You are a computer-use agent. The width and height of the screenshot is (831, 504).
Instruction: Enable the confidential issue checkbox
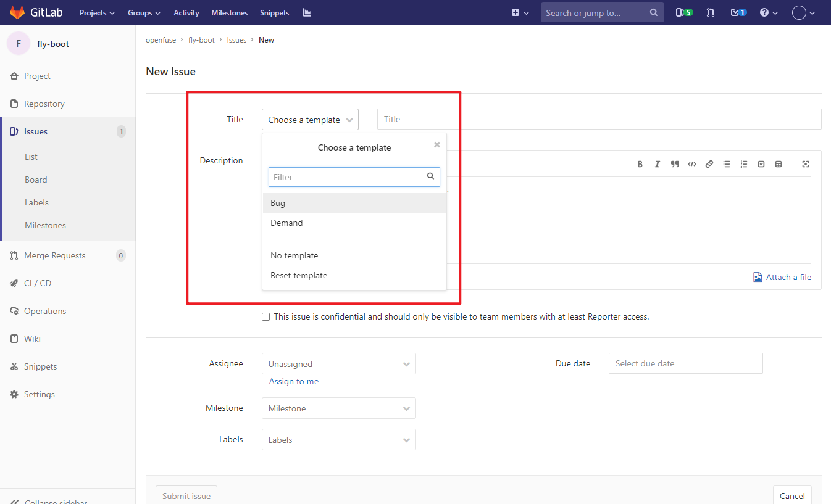[x=266, y=317]
